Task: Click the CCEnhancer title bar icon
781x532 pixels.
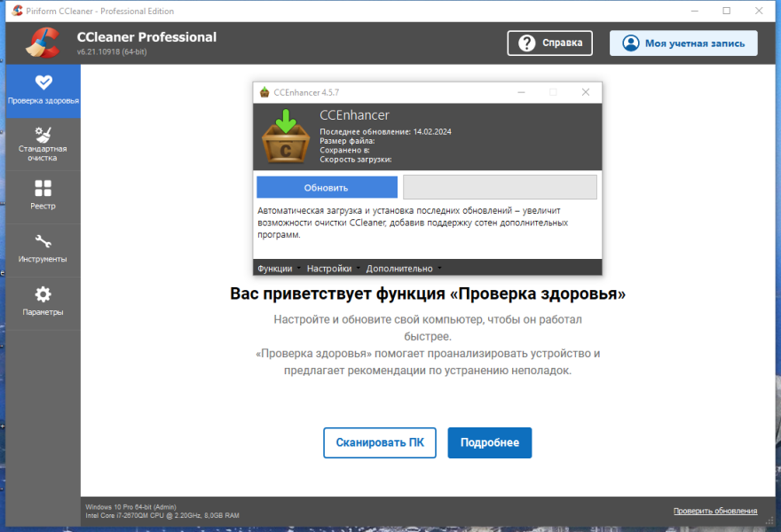Action: click(264, 92)
